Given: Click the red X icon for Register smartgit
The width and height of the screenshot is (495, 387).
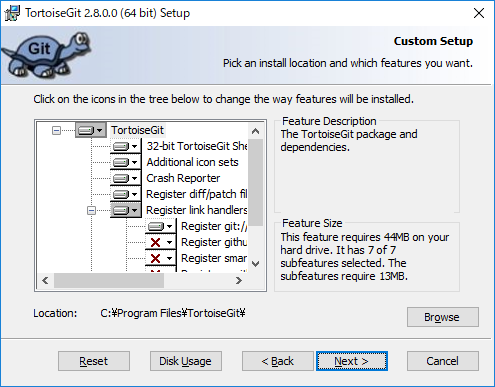Looking at the screenshot, I should (x=160, y=258).
